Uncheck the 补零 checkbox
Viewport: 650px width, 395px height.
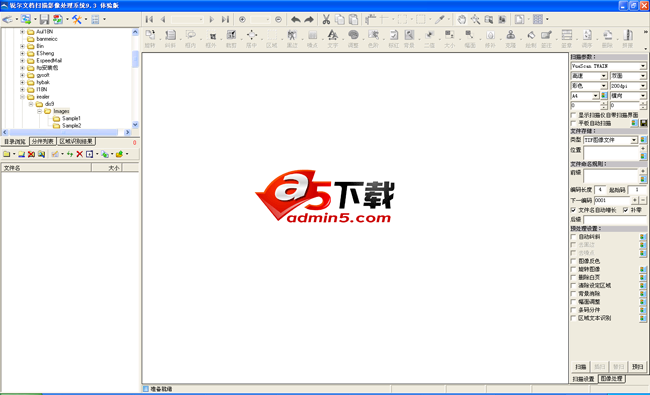pos(626,210)
